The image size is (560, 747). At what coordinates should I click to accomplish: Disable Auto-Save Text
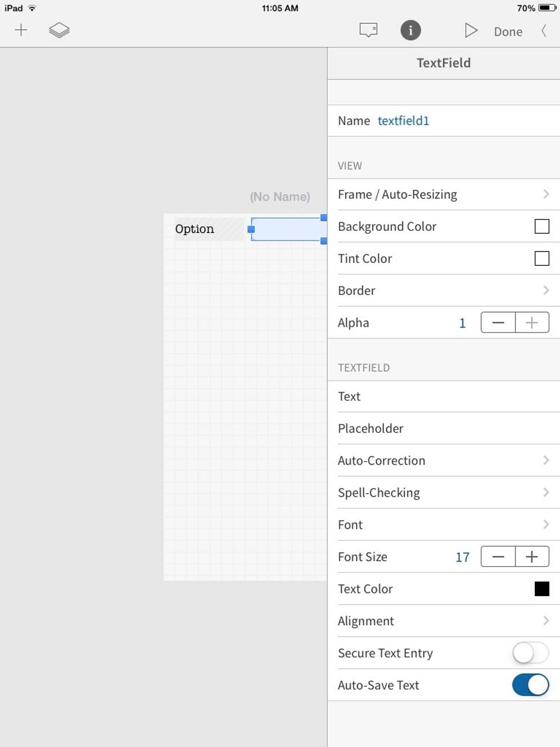tap(530, 685)
